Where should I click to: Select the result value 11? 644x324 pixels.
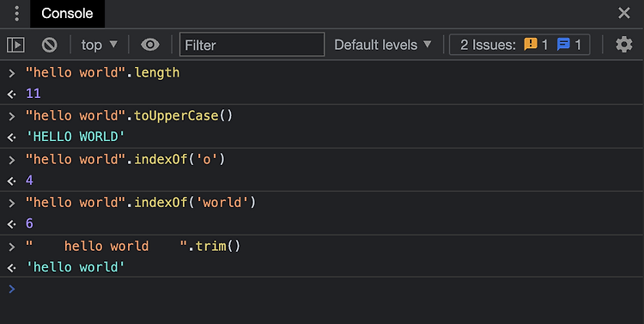pos(33,94)
